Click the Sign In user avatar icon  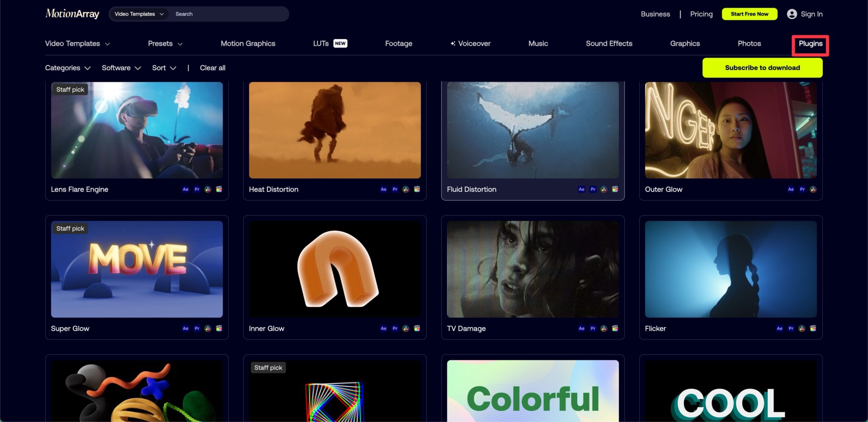(791, 14)
